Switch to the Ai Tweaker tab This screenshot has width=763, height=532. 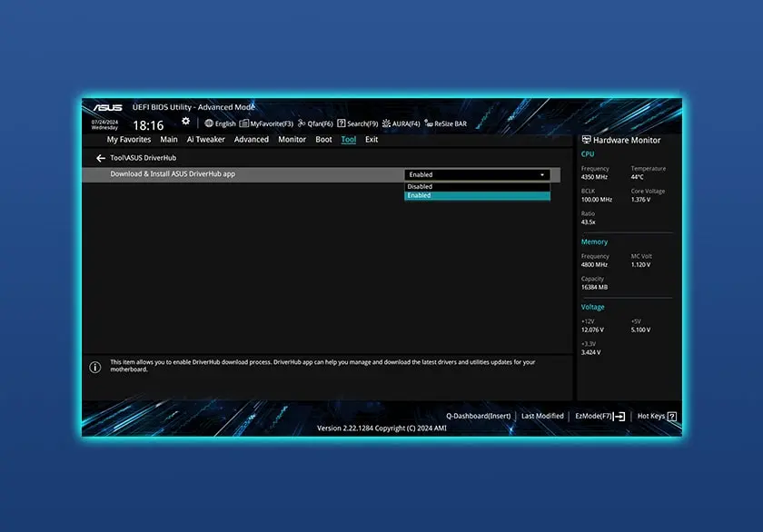coord(205,139)
